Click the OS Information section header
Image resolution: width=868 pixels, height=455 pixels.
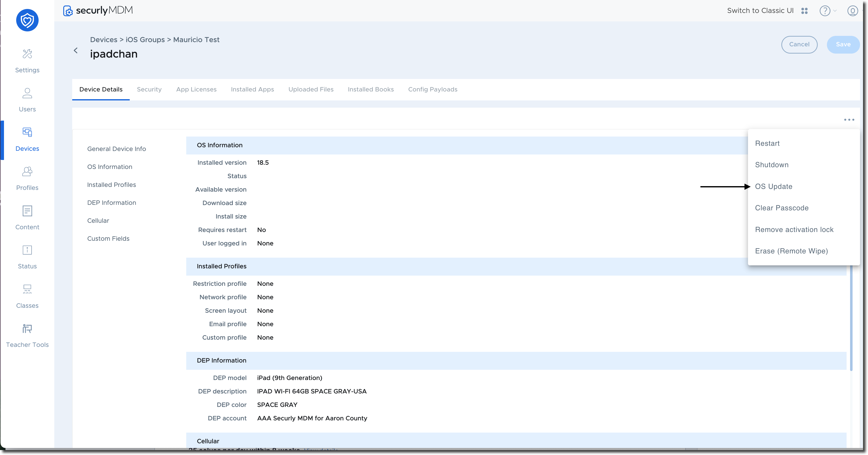pos(467,145)
